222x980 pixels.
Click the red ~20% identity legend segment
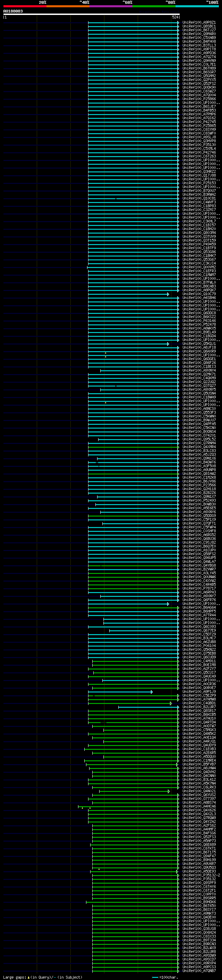[25, 6]
